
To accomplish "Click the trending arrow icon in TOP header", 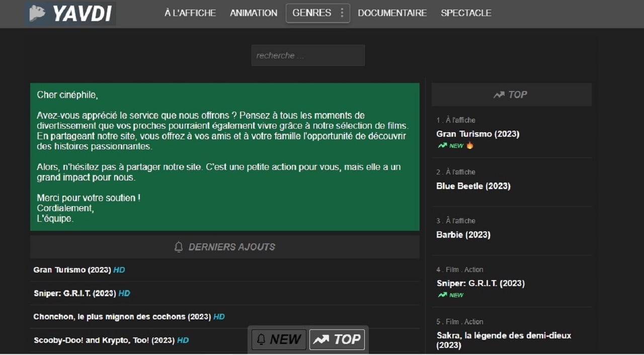I will pyautogui.click(x=499, y=95).
